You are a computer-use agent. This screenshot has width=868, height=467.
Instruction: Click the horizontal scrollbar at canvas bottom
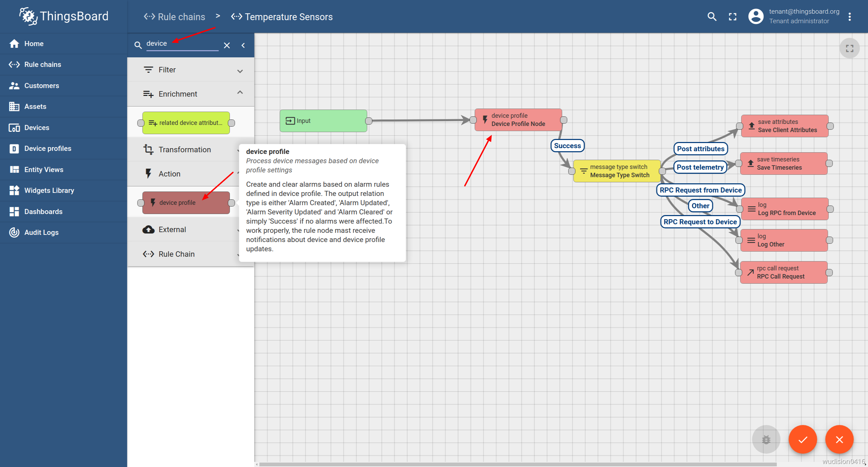point(512,464)
